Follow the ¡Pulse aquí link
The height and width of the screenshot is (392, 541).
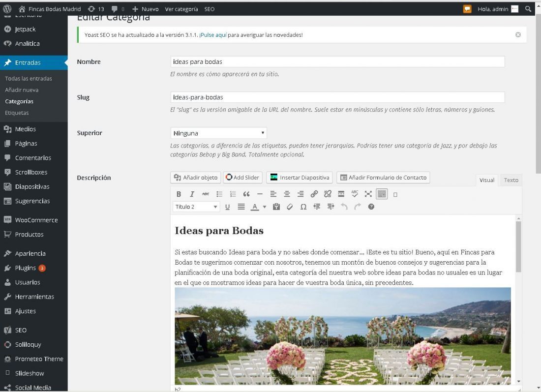point(213,35)
